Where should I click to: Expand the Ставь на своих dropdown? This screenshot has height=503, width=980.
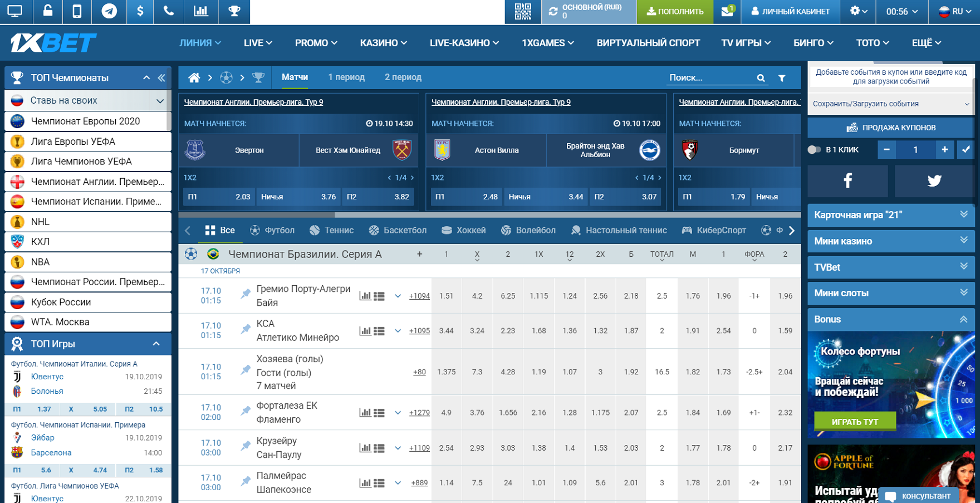pyautogui.click(x=160, y=101)
